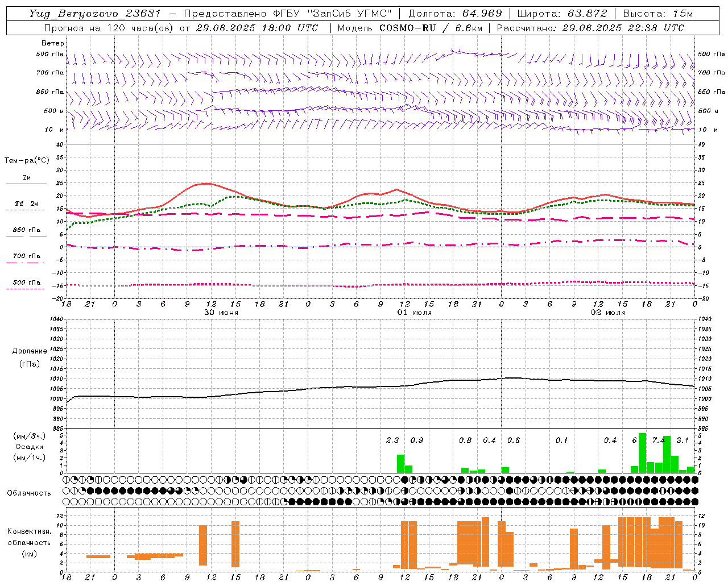The height and width of the screenshot is (582, 728).
Task: Click the Конвективн. облачность (км) label
Action: 29,542
